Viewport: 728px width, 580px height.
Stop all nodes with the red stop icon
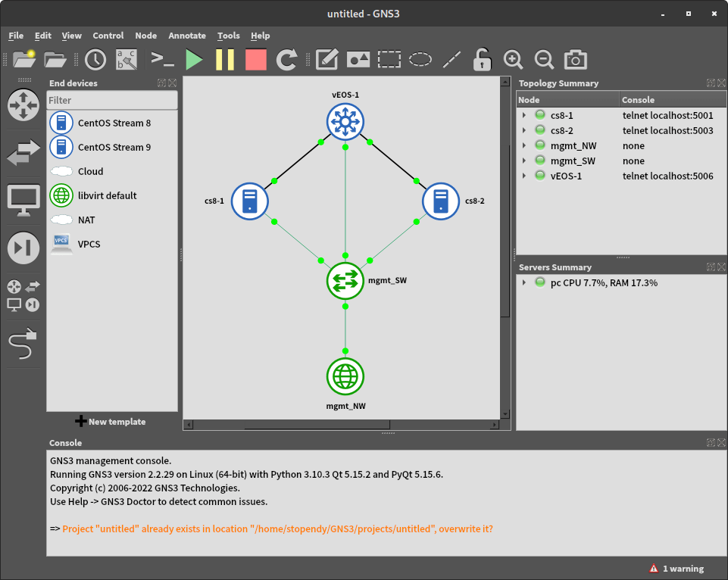[x=255, y=59]
